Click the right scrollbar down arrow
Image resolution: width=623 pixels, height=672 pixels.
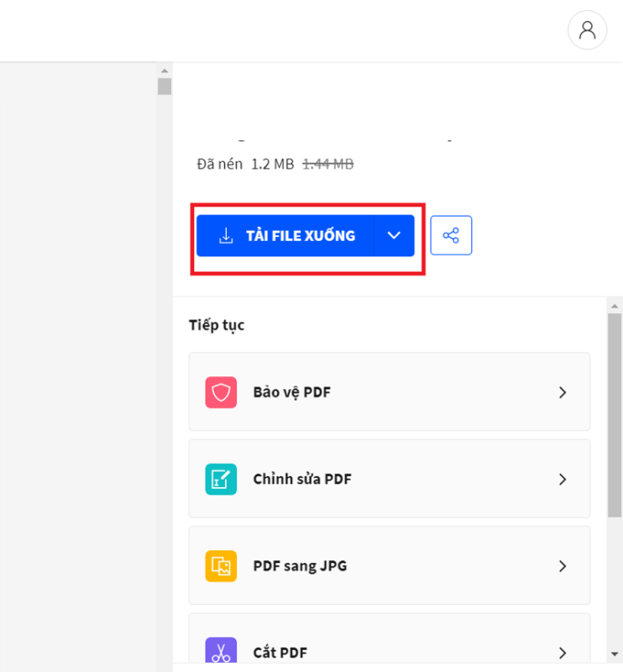615,654
